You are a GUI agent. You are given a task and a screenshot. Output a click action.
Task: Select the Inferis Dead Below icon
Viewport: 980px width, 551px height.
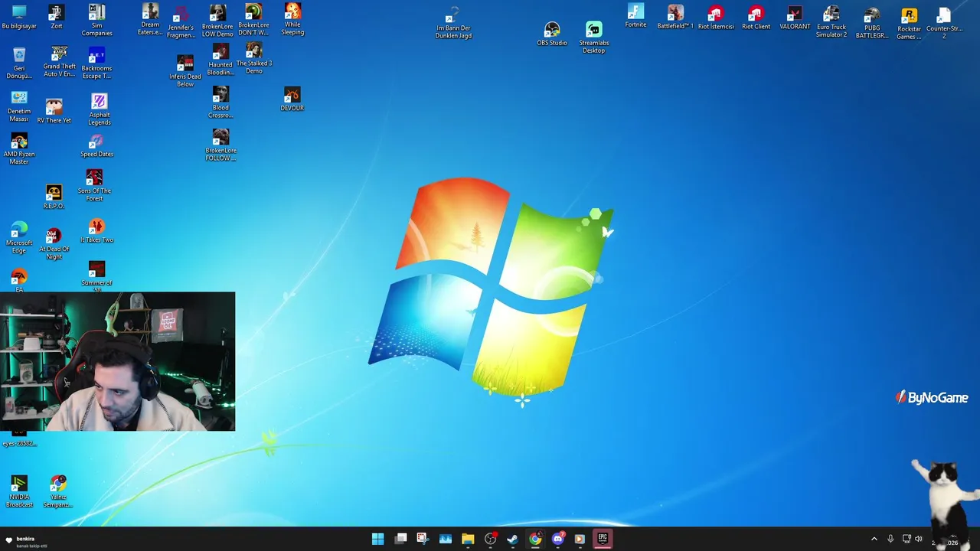coord(185,71)
